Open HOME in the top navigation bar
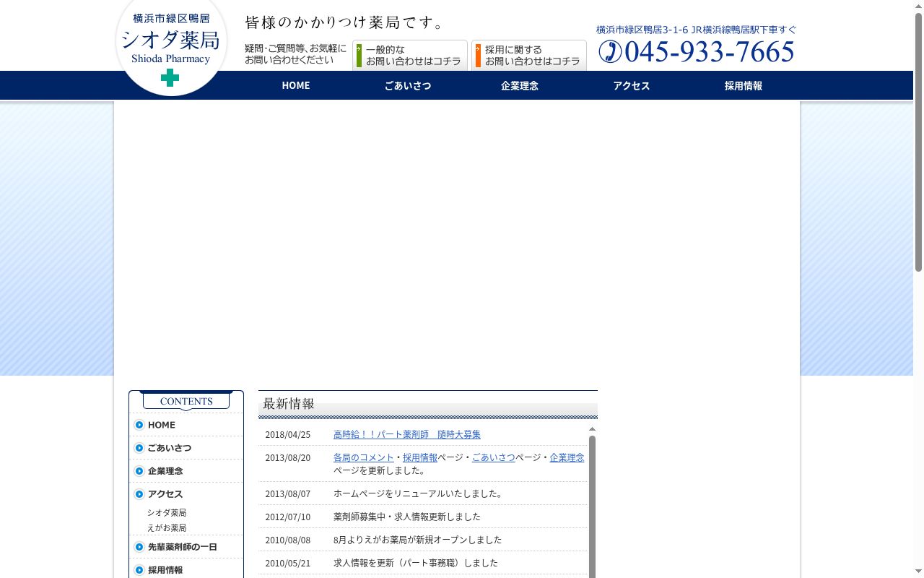The width and height of the screenshot is (924, 578). click(x=296, y=85)
